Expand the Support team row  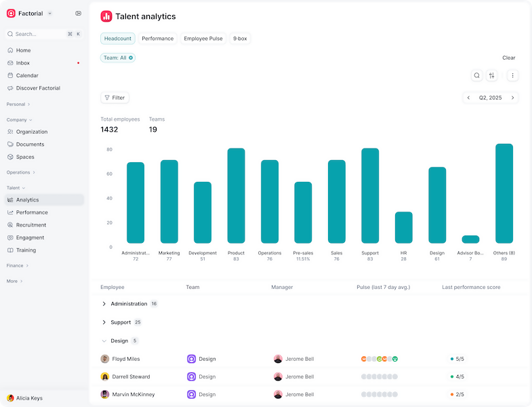point(104,322)
